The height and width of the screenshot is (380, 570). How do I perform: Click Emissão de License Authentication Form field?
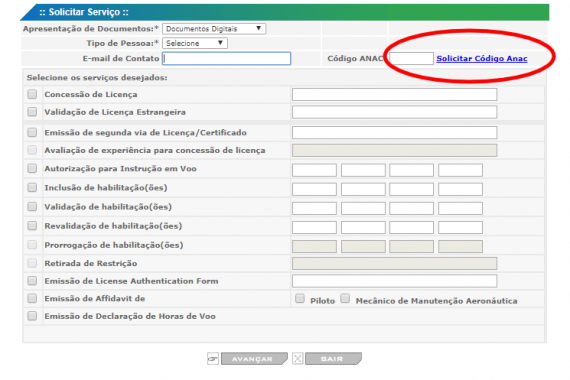coord(394,281)
